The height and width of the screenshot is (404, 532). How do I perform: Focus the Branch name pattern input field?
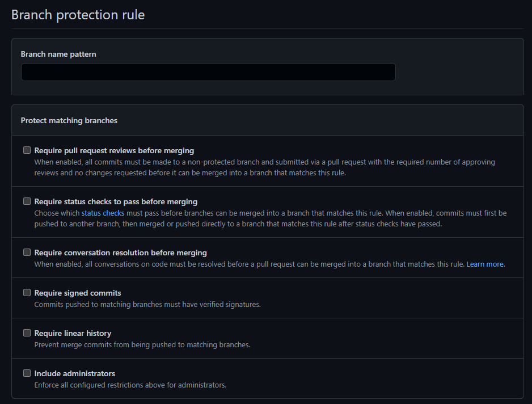(208, 72)
